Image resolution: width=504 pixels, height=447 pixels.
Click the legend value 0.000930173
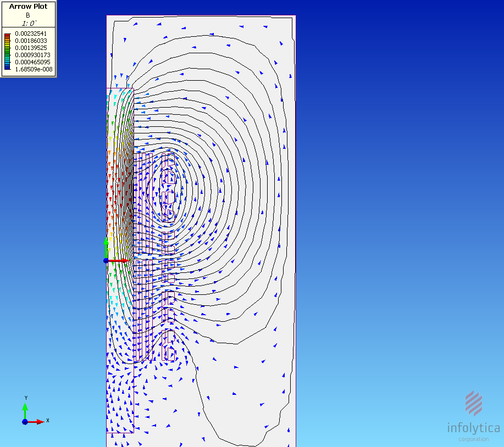pos(32,55)
